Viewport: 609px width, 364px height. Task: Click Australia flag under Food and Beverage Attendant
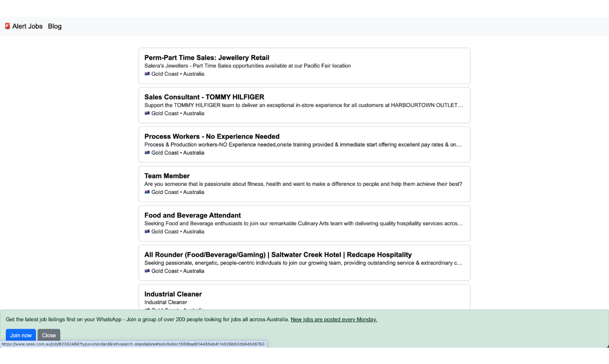point(147,232)
